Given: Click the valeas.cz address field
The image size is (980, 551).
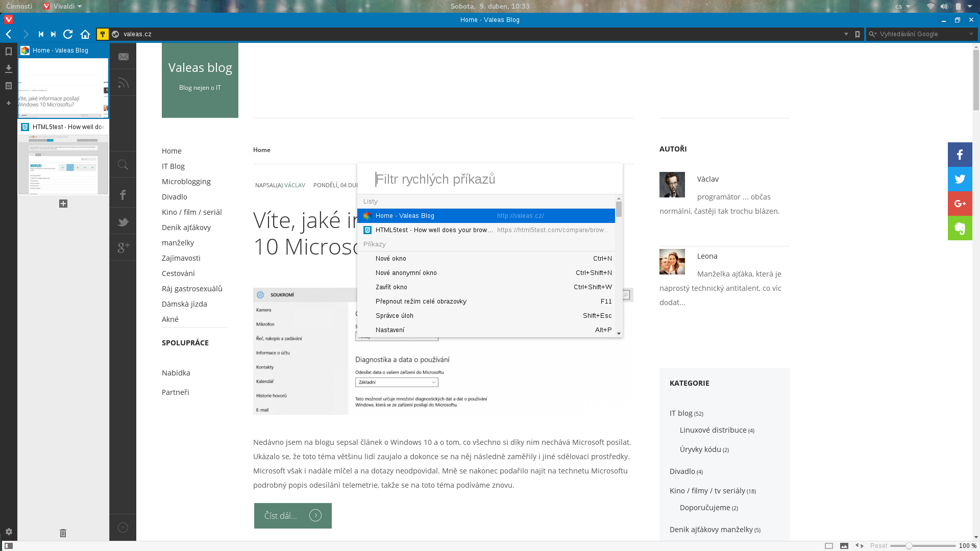Looking at the screenshot, I should 480,34.
